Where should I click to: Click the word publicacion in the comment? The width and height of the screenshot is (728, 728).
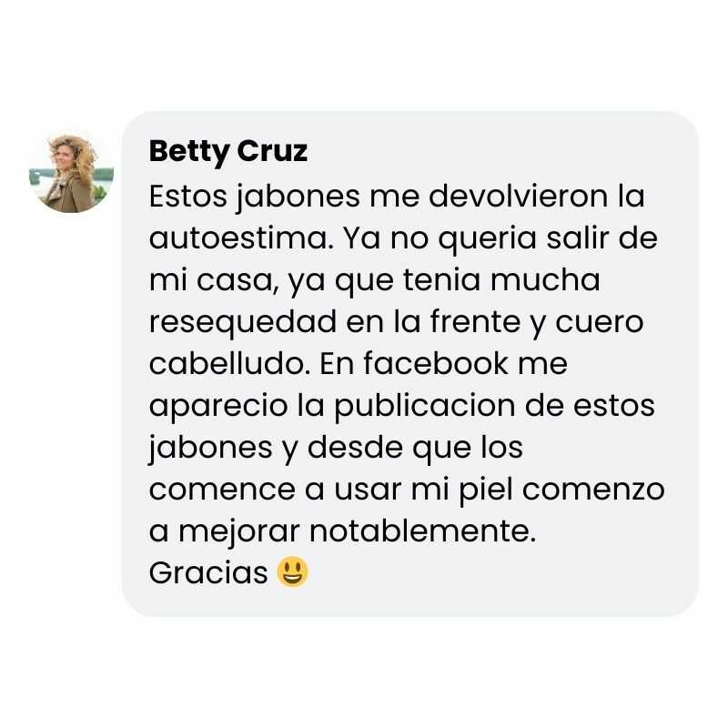(424, 407)
